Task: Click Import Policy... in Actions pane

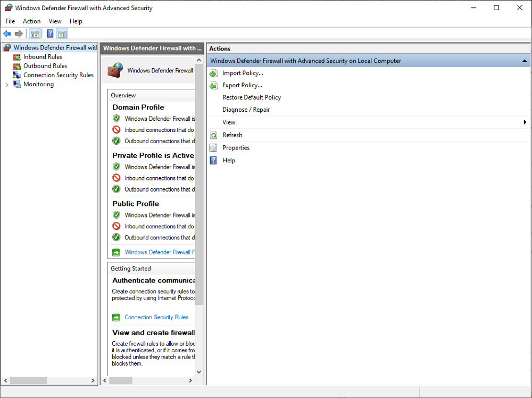Action: [x=243, y=73]
